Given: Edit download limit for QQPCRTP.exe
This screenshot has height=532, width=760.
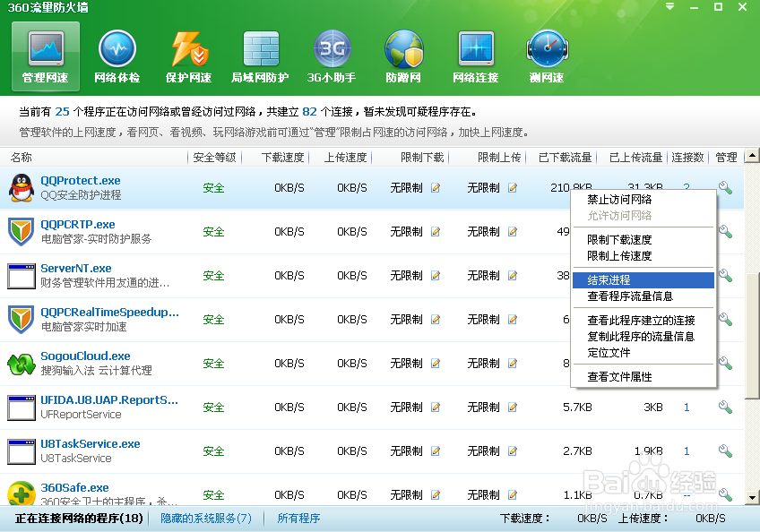Looking at the screenshot, I should (x=436, y=232).
